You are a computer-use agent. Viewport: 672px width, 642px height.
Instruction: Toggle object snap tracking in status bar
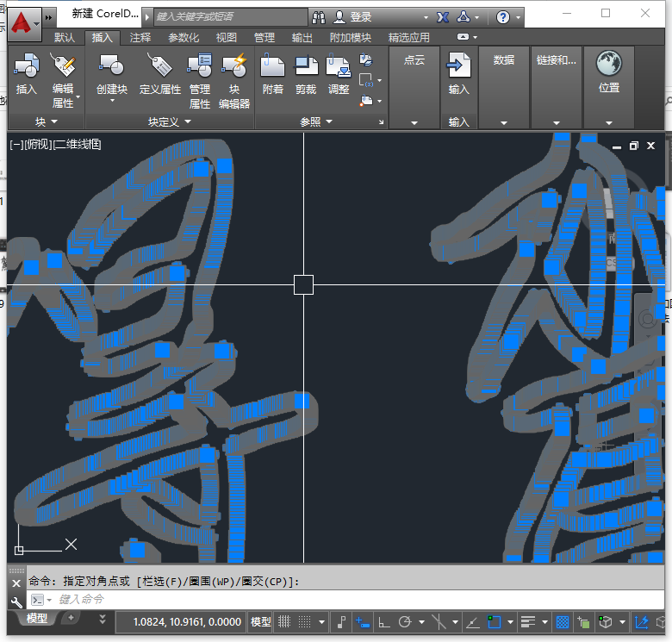click(x=473, y=622)
